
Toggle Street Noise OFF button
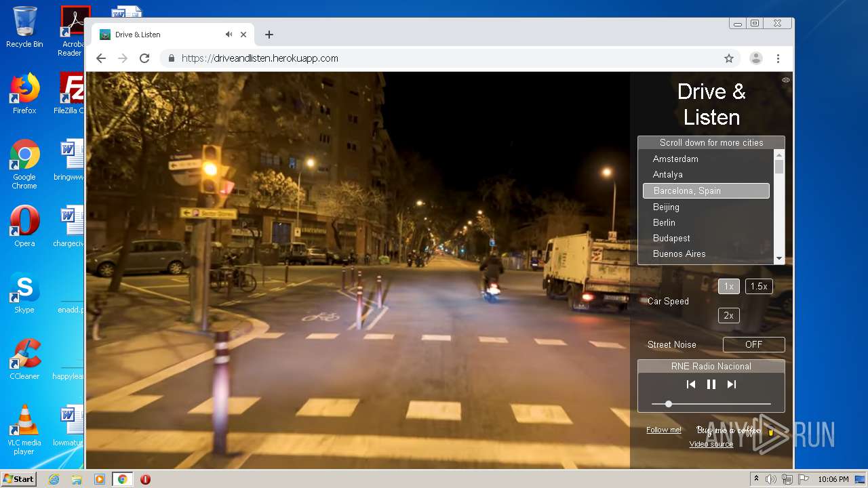pyautogui.click(x=754, y=344)
